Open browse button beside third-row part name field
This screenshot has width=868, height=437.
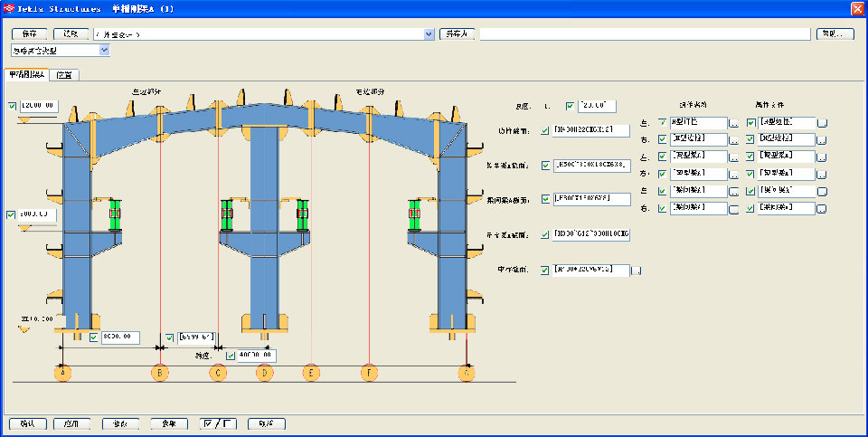tap(733, 157)
